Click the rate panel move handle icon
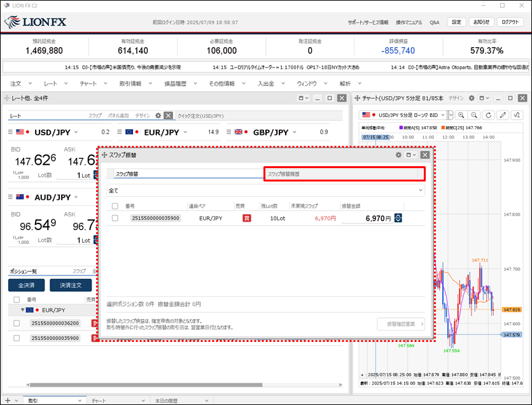Screen dimensions: 532x405 pyautogui.click(x=6, y=98)
